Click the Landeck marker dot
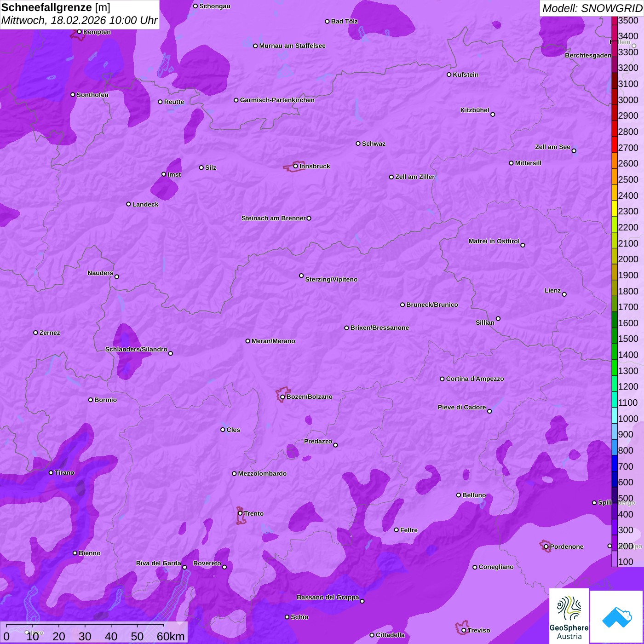This screenshot has height=644, width=644. 128,204
